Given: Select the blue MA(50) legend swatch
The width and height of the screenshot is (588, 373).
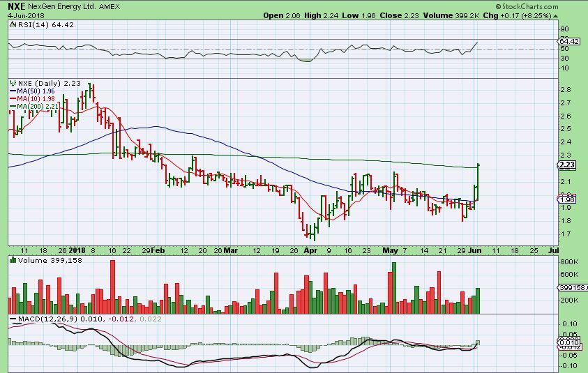Looking at the screenshot, I should 13,91.
